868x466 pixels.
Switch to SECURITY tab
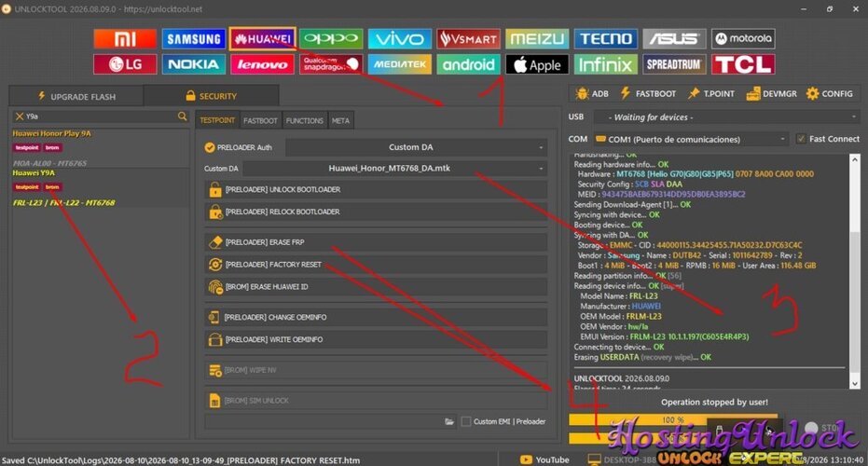click(x=212, y=96)
